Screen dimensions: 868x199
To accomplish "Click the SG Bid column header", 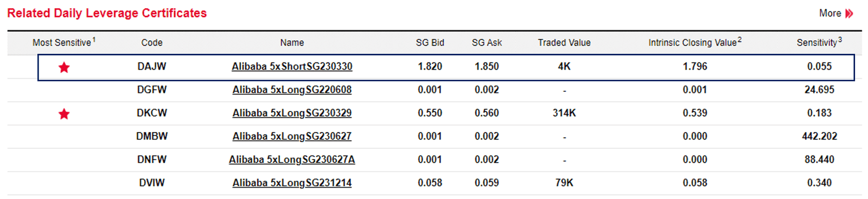I will [430, 42].
